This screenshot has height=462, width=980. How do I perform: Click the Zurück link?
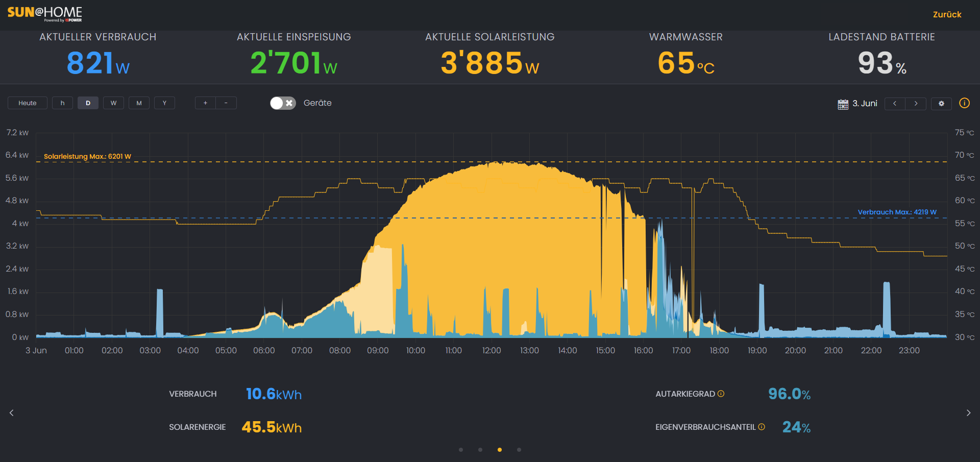[x=947, y=14]
